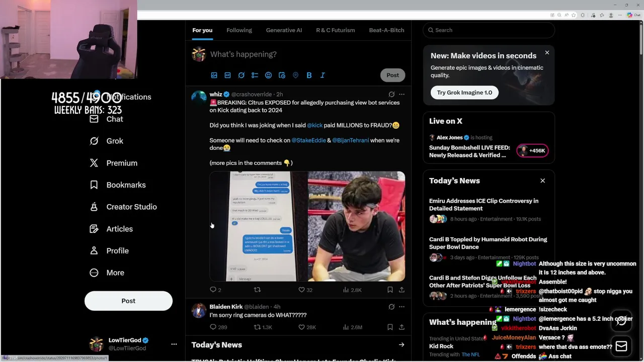The height and width of the screenshot is (362, 644).
Task: Open the Generative AI tab
Action: pyautogui.click(x=284, y=30)
